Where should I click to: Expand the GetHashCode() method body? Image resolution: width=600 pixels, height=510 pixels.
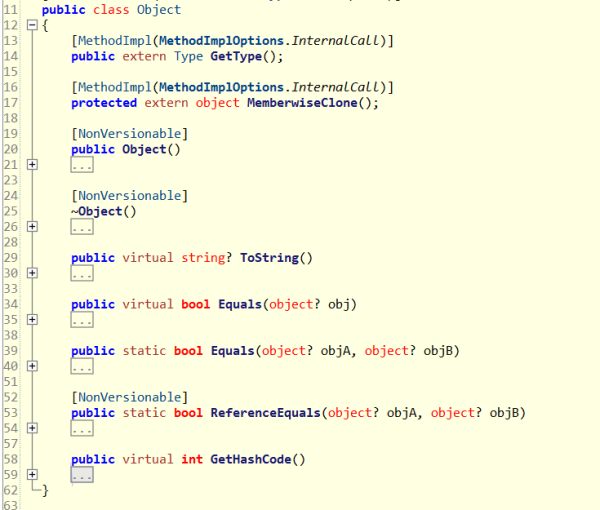tap(32, 474)
